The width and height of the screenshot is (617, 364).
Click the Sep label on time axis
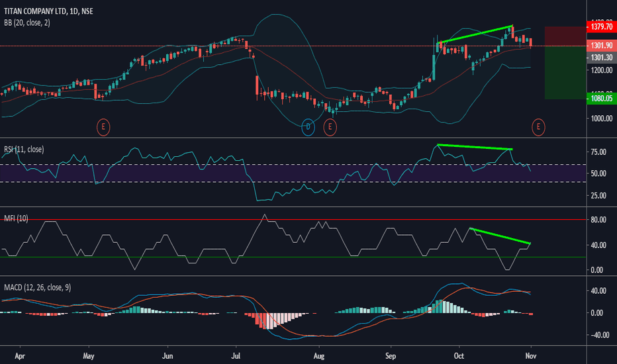[x=391, y=356]
